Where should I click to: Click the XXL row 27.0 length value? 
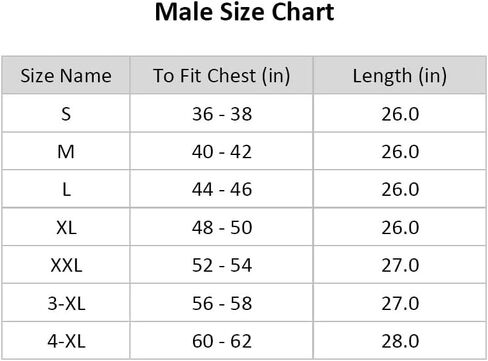[400, 265]
